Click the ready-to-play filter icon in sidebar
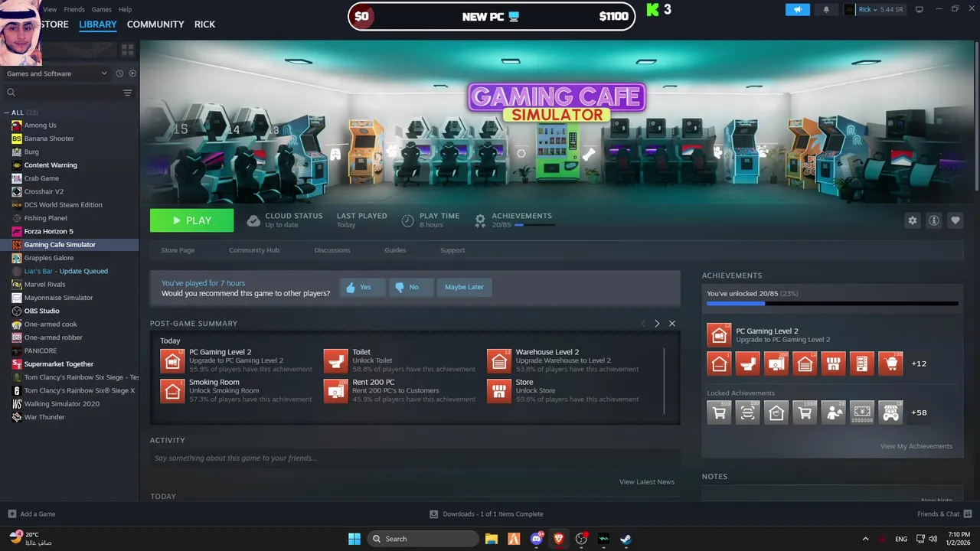The height and width of the screenshot is (551, 980). point(132,73)
